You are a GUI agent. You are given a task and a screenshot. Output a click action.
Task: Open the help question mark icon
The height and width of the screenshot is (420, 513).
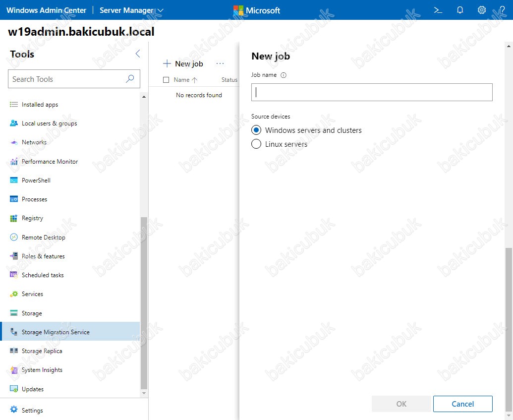502,10
